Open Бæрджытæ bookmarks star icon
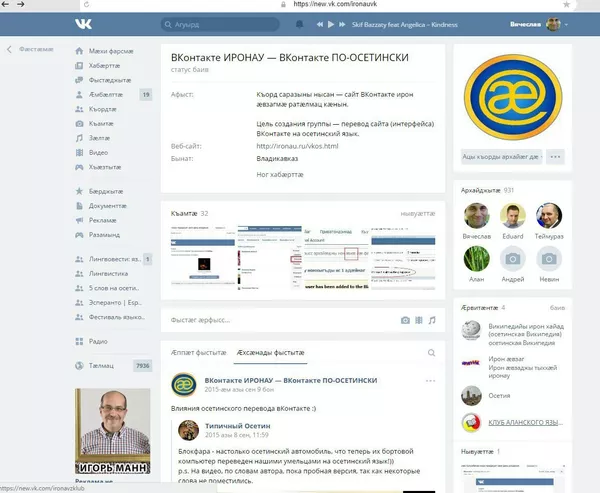 79,191
